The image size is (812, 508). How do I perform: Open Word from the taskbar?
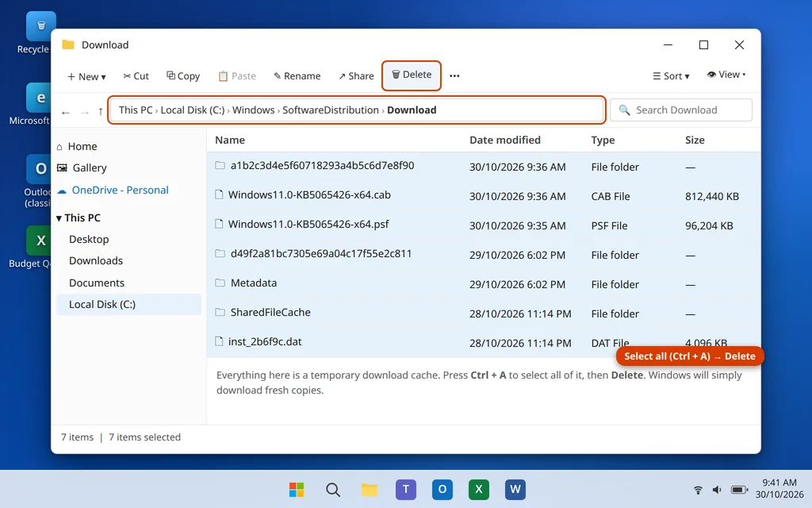(515, 489)
